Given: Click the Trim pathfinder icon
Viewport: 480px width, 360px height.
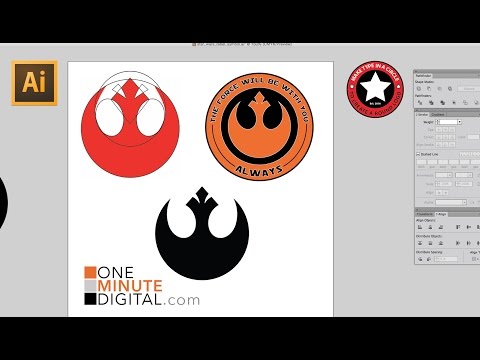Looking at the screenshot, I should 431,103.
